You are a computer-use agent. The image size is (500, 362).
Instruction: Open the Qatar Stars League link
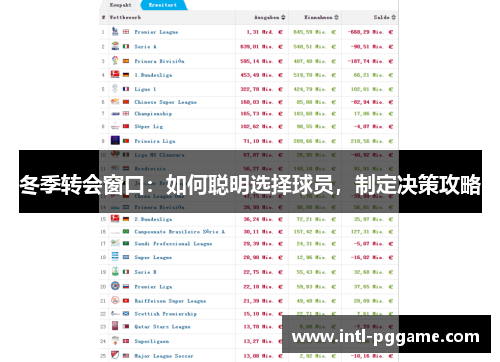click(x=162, y=327)
